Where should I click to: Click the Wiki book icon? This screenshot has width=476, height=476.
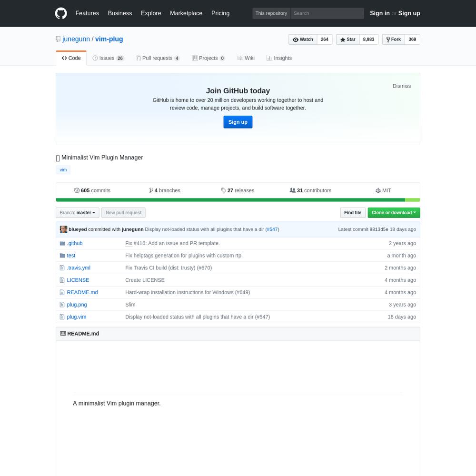tap(240, 58)
